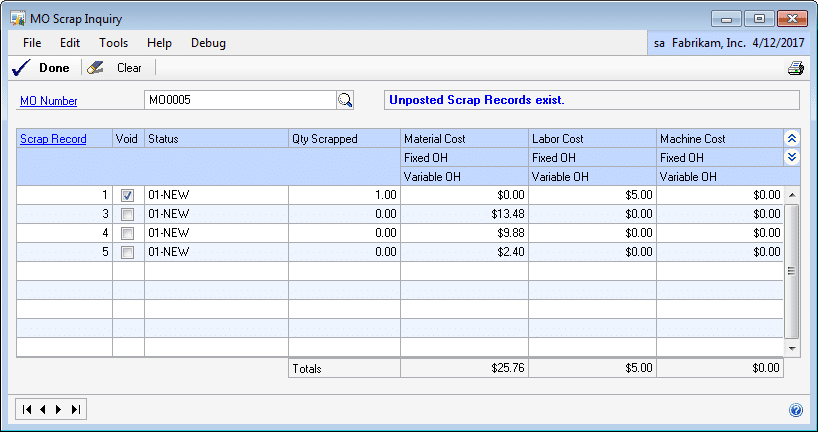Check Void checkbox for scrap record 3

(x=128, y=215)
